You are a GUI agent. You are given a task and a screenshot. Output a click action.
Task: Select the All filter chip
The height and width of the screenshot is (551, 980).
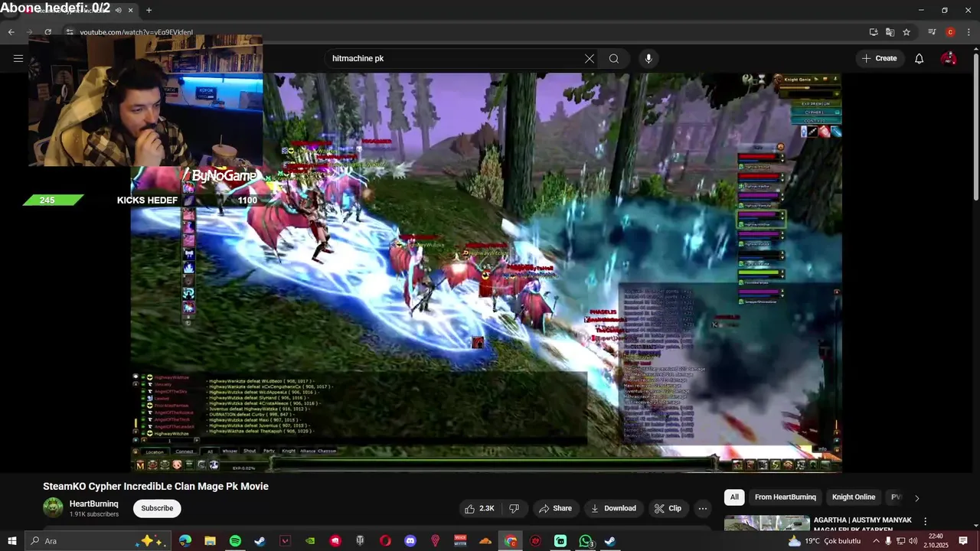point(734,497)
